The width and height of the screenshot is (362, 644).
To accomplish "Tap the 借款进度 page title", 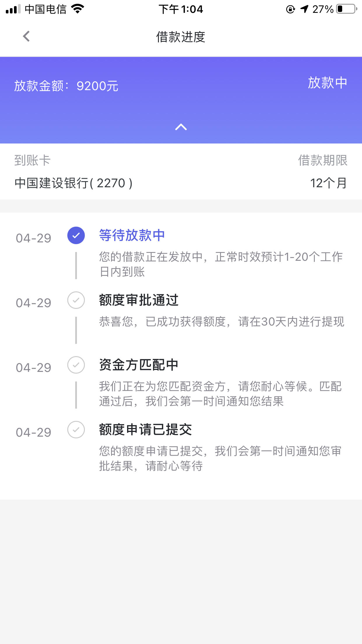I will (x=181, y=37).
